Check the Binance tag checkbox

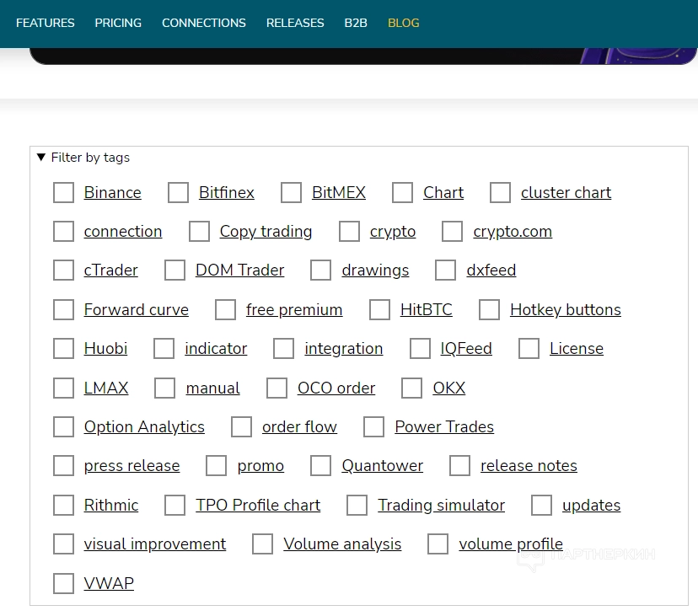point(64,193)
